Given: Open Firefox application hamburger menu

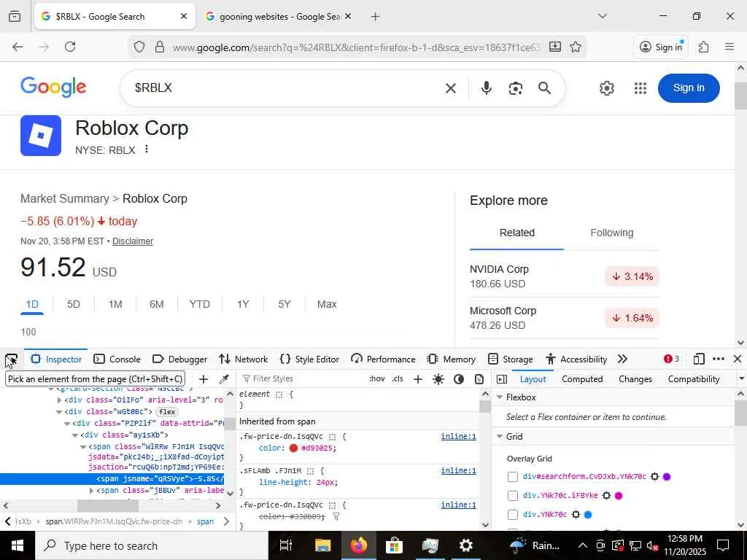Looking at the screenshot, I should coord(729,47).
